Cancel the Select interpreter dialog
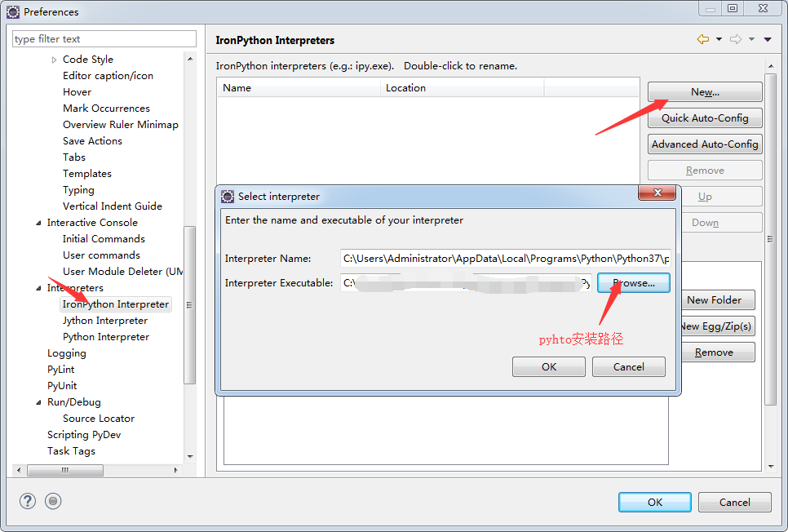 coord(629,366)
